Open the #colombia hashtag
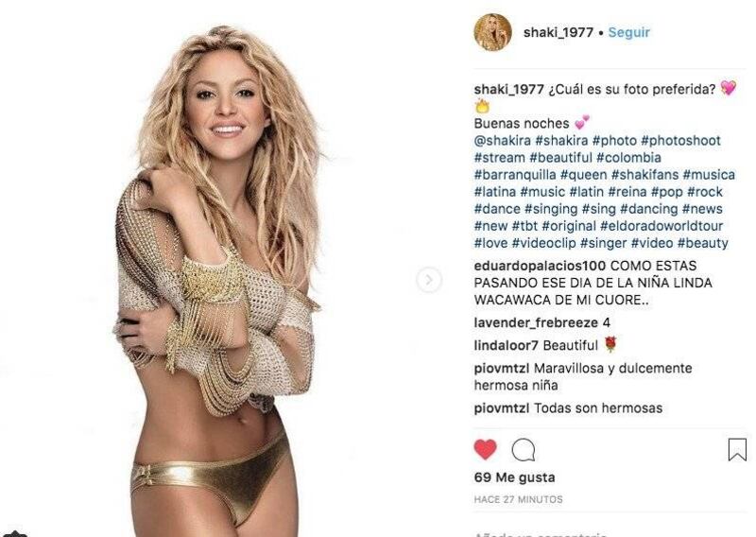 click(628, 158)
